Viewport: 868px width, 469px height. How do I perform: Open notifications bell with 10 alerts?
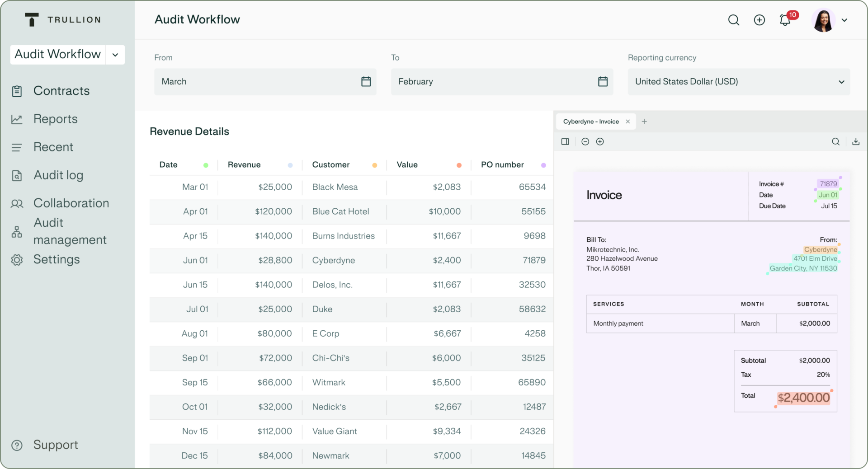(x=784, y=20)
